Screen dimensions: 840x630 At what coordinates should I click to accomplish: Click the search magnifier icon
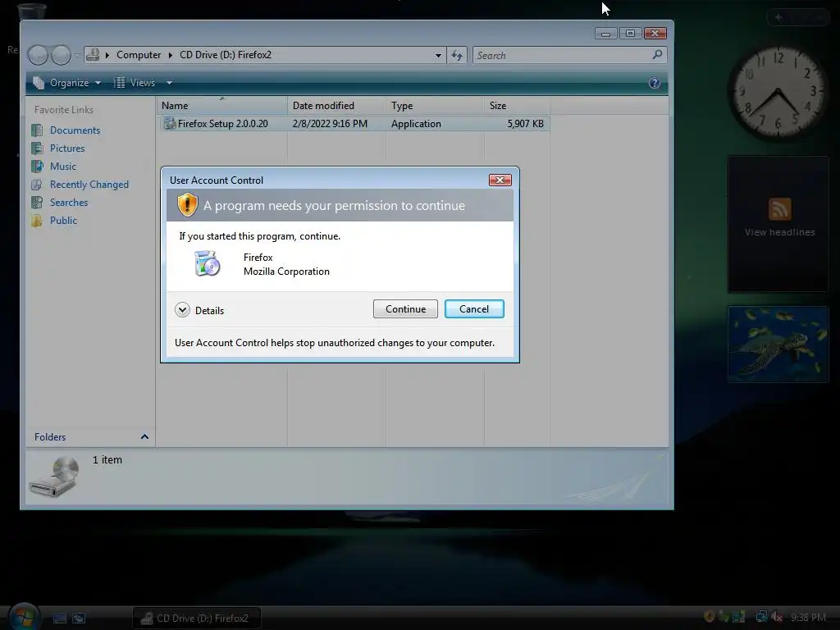pyautogui.click(x=657, y=55)
